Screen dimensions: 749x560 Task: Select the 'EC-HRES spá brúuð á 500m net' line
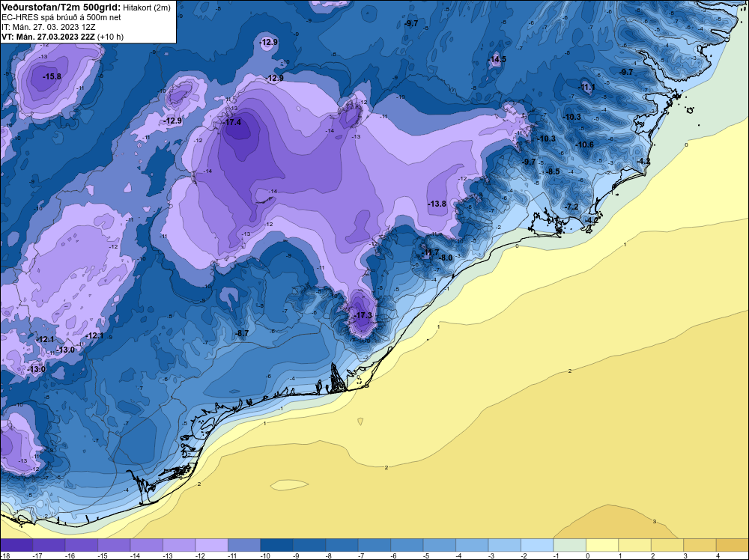[61, 17]
